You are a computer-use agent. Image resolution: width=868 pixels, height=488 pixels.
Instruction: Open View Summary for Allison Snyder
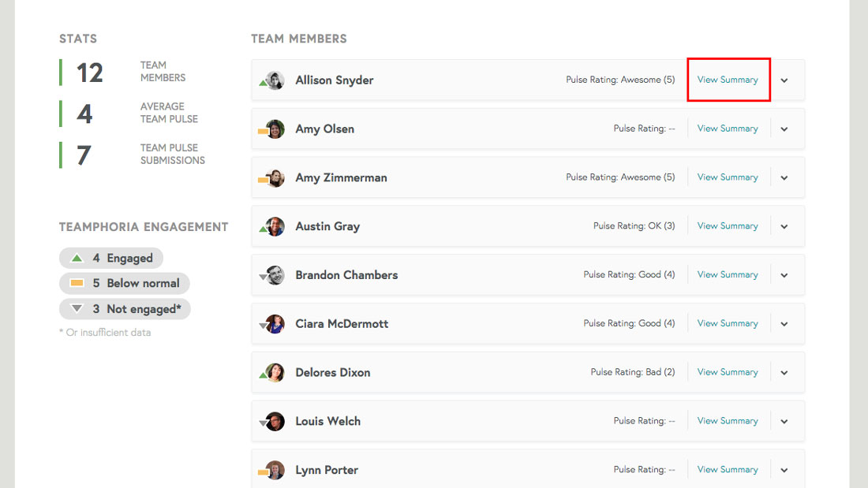tap(728, 80)
